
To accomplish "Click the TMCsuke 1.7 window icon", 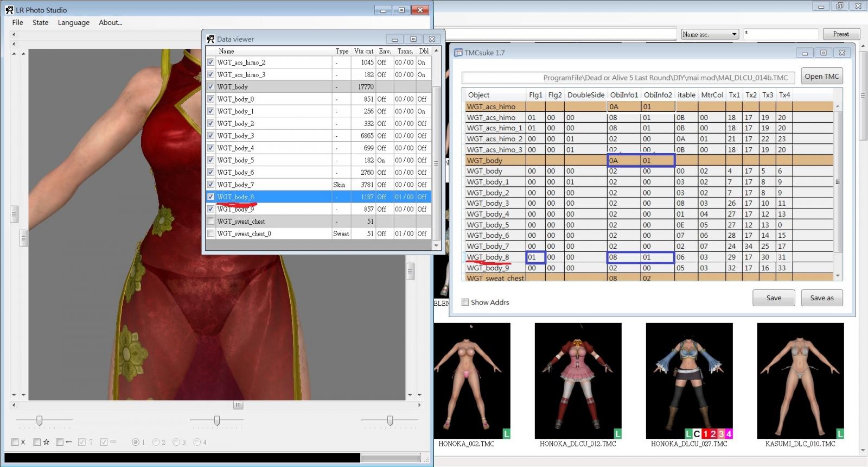I will click(x=458, y=53).
